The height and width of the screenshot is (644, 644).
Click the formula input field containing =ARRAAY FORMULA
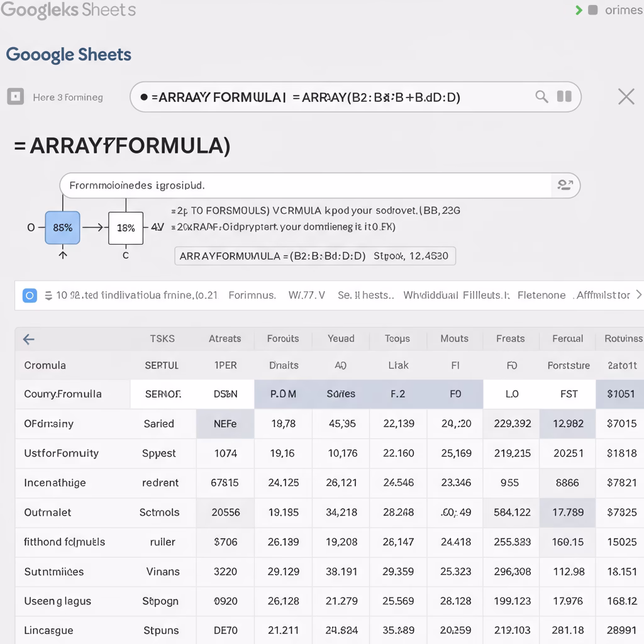click(x=355, y=97)
